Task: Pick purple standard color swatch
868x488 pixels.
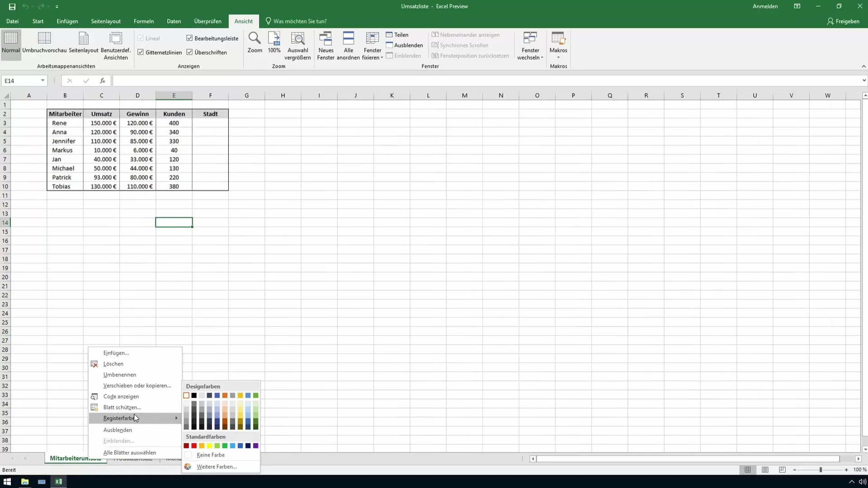Action: tap(256, 446)
